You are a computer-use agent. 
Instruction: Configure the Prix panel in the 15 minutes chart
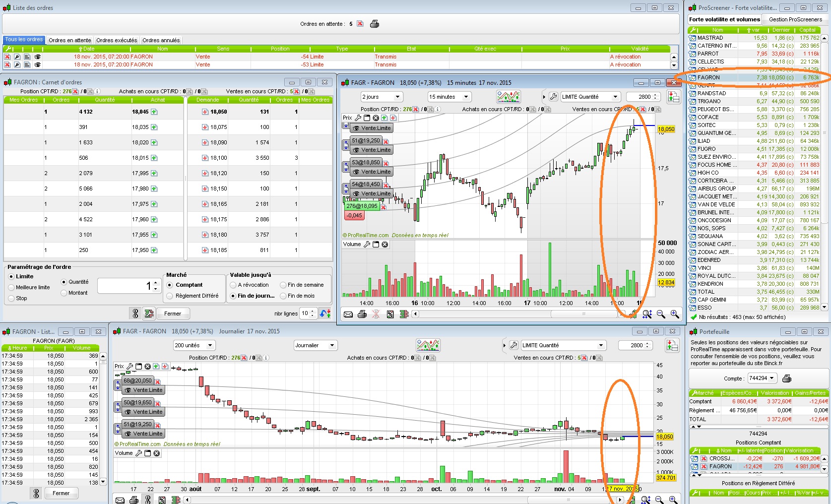point(358,118)
